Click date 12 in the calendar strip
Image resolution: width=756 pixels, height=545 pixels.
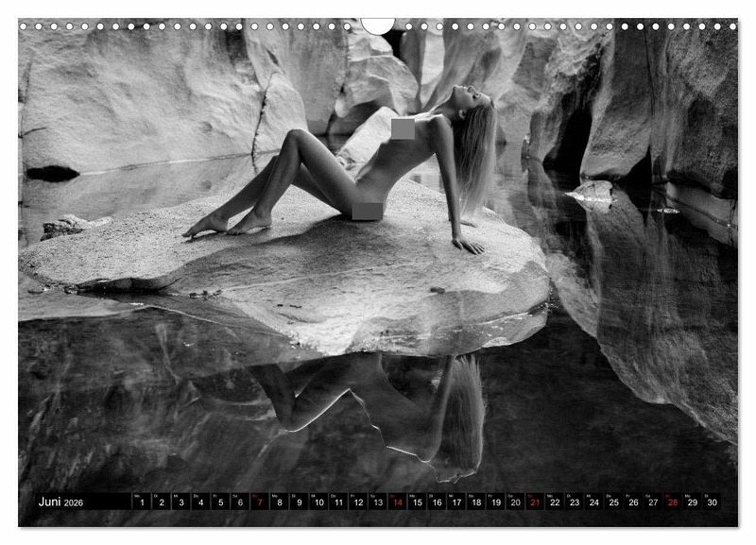(x=358, y=502)
